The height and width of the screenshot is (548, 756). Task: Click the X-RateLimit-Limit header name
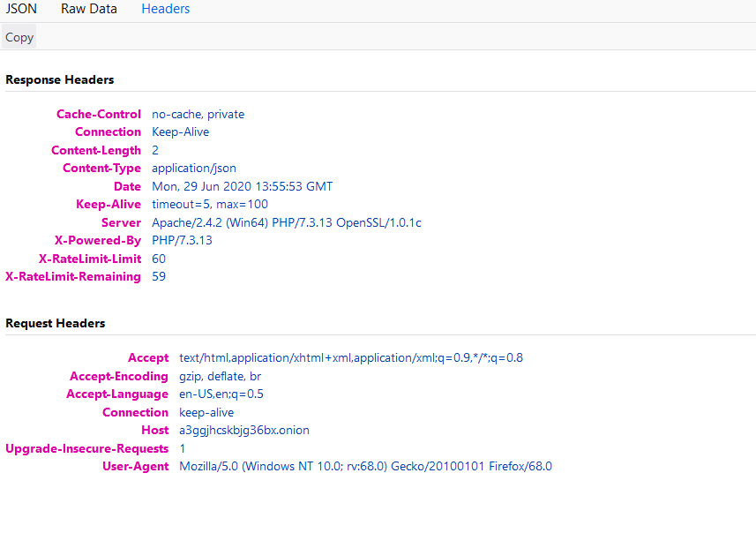pyautogui.click(x=90, y=259)
